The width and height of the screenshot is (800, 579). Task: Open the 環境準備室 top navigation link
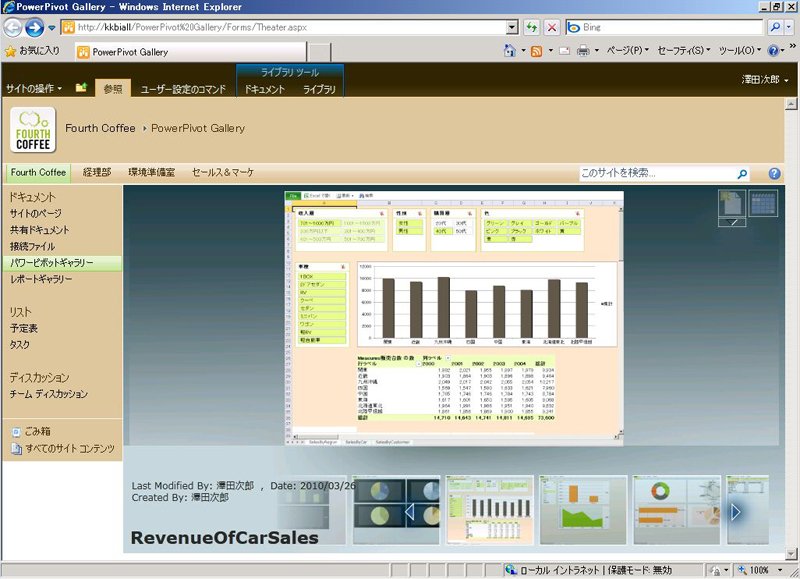152,172
